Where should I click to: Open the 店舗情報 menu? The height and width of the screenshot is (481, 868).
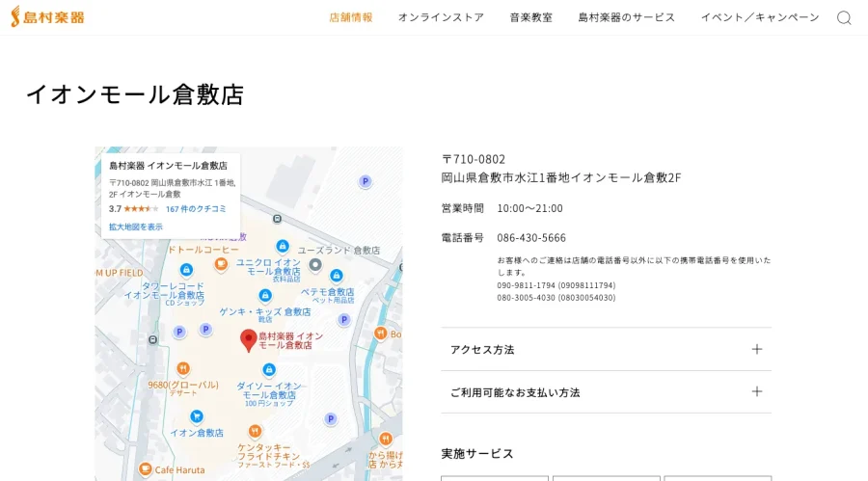(351, 17)
